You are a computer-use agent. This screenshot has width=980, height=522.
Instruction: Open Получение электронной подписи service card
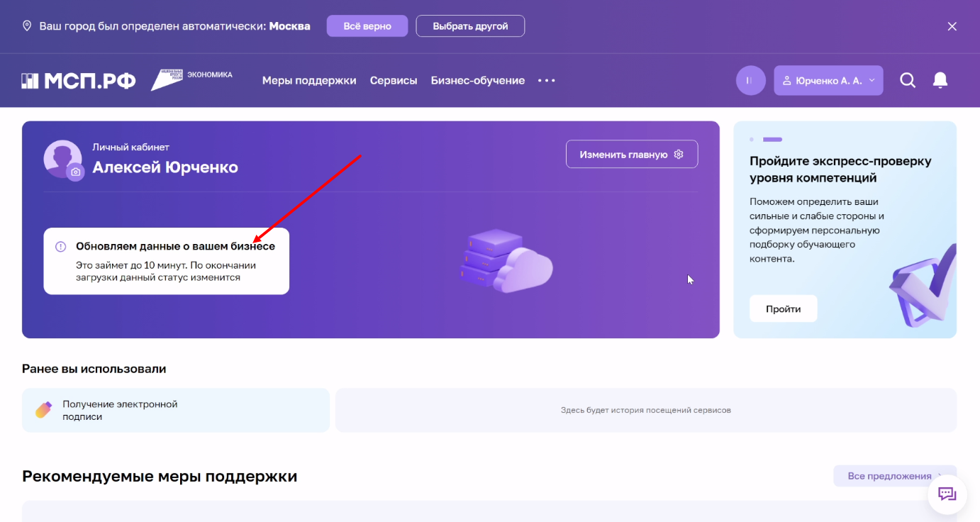point(176,411)
